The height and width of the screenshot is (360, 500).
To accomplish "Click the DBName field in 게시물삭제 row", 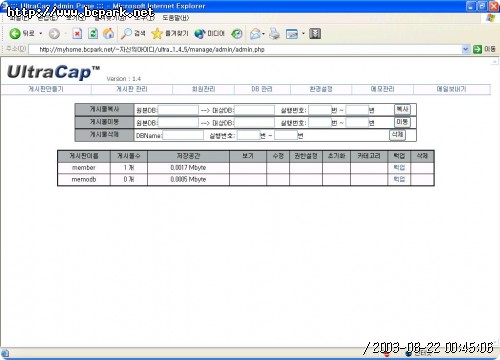I will (x=183, y=135).
